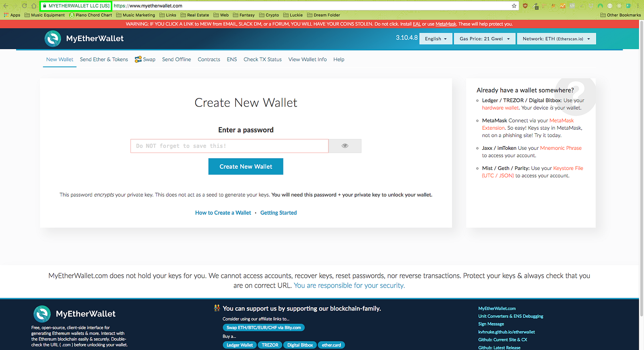Open the Send Offline tab
Viewport: 644px width, 350px height.
point(177,59)
